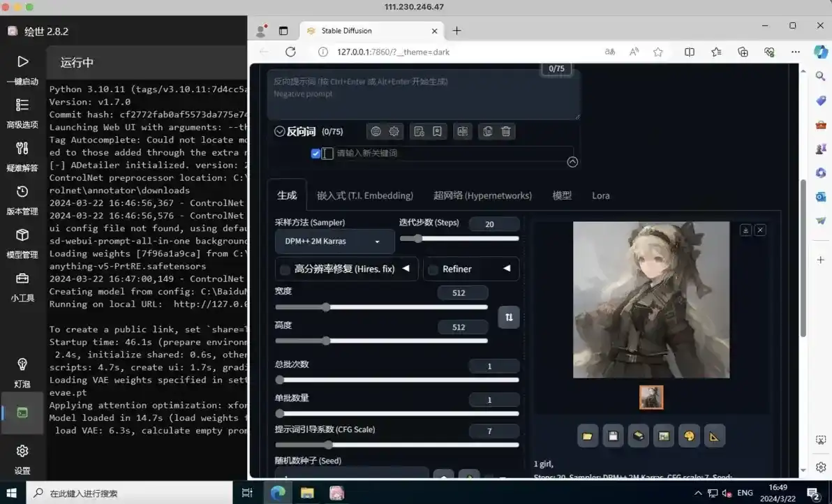Open the Sampler dropdown showing DPM++ 2M Karras
Viewport: 832px width, 504px height.
[334, 241]
